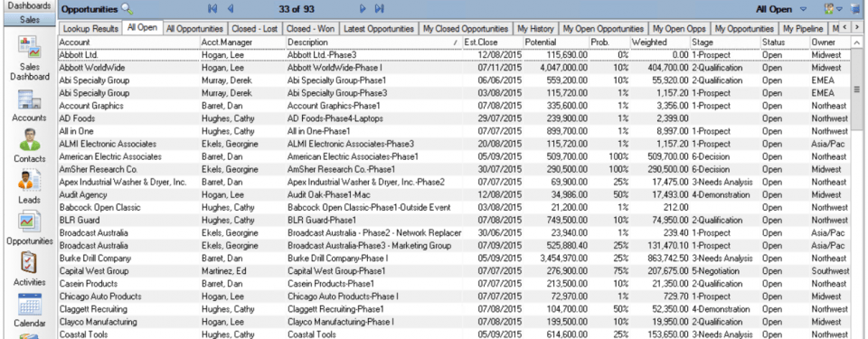Go to the first record
Image resolution: width=868 pixels, height=339 pixels.
212,9
